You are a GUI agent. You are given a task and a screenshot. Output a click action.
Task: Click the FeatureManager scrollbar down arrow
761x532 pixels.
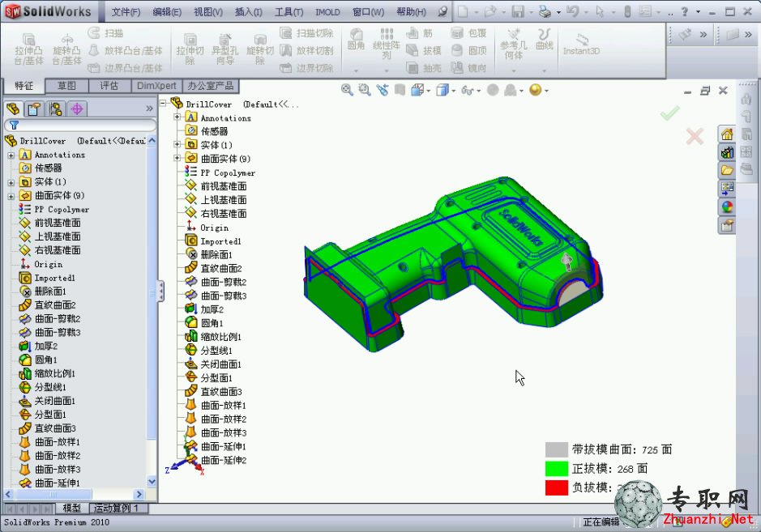click(x=152, y=482)
